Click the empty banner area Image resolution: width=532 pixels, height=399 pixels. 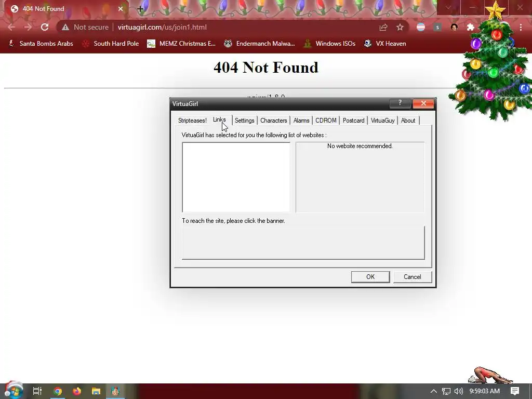[x=303, y=243]
